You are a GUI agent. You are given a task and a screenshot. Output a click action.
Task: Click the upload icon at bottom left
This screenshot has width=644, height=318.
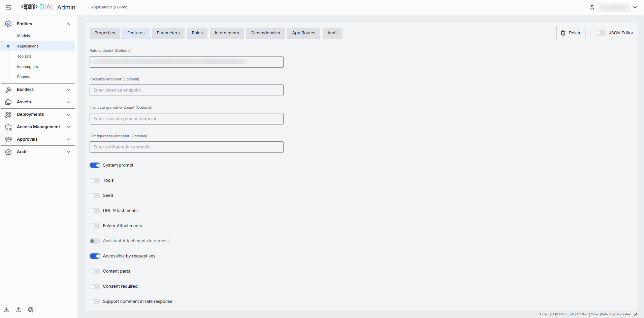click(19, 310)
